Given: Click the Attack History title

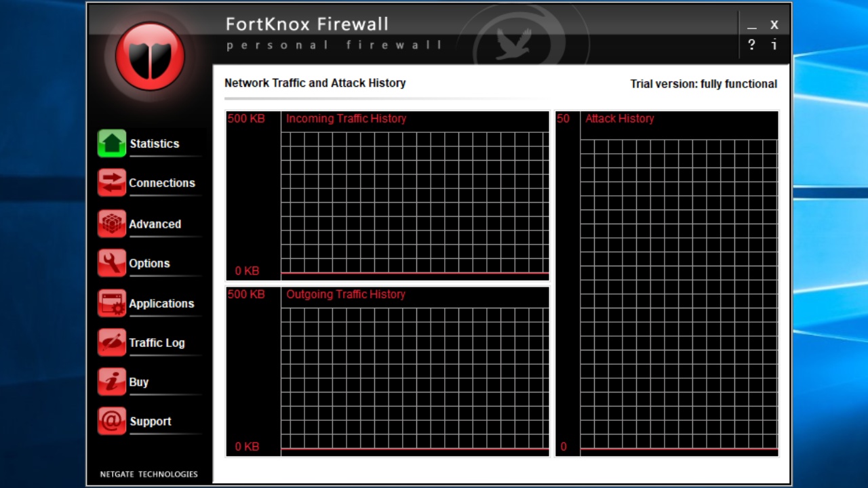Looking at the screenshot, I should click(620, 119).
